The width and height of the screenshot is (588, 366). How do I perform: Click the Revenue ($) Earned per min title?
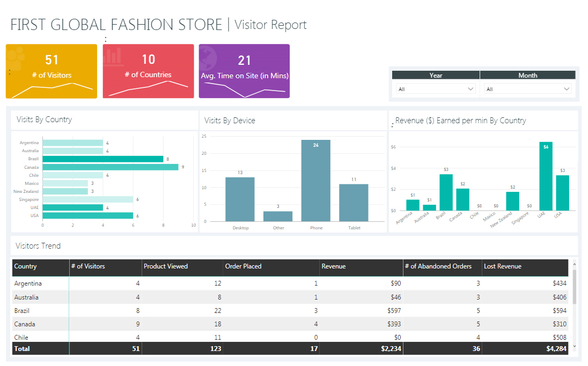click(460, 121)
